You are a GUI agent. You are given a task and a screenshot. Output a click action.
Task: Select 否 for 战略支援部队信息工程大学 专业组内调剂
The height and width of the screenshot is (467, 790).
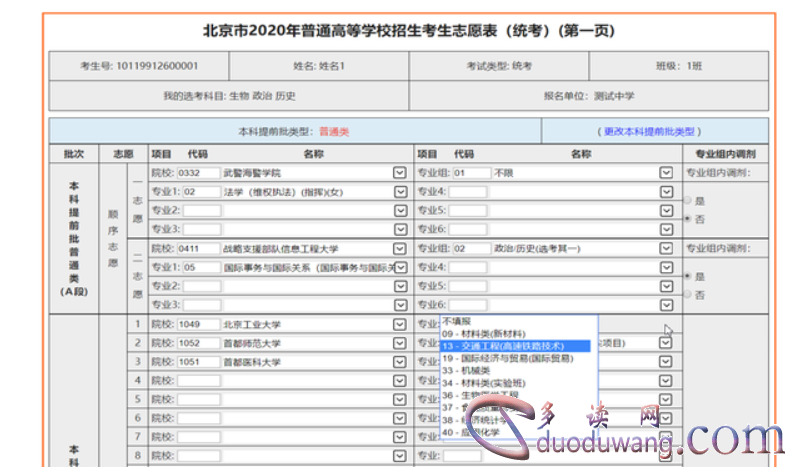(687, 294)
